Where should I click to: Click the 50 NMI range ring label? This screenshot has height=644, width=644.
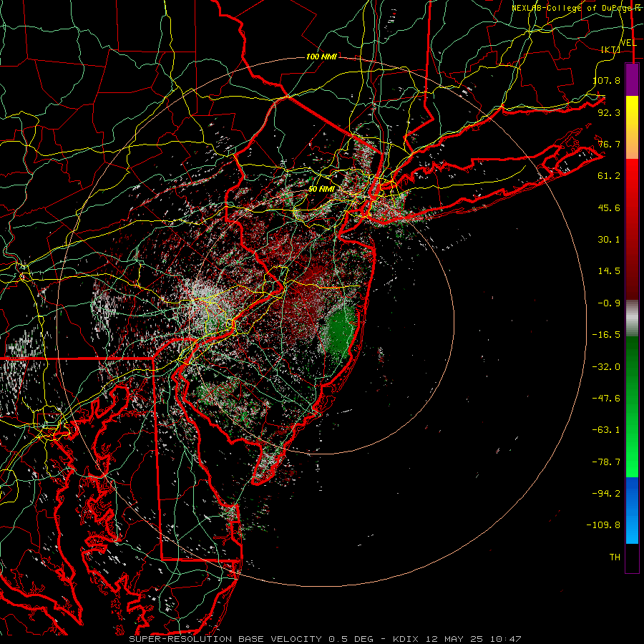321,189
